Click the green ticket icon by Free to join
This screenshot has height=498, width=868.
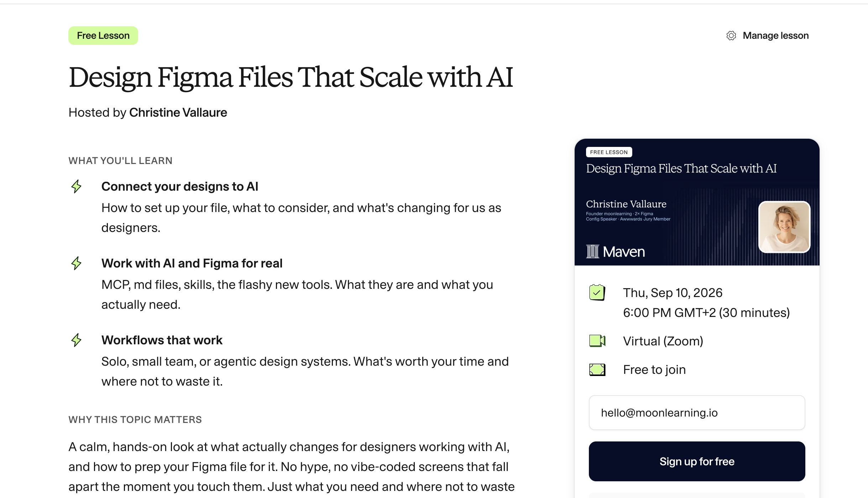click(x=597, y=370)
